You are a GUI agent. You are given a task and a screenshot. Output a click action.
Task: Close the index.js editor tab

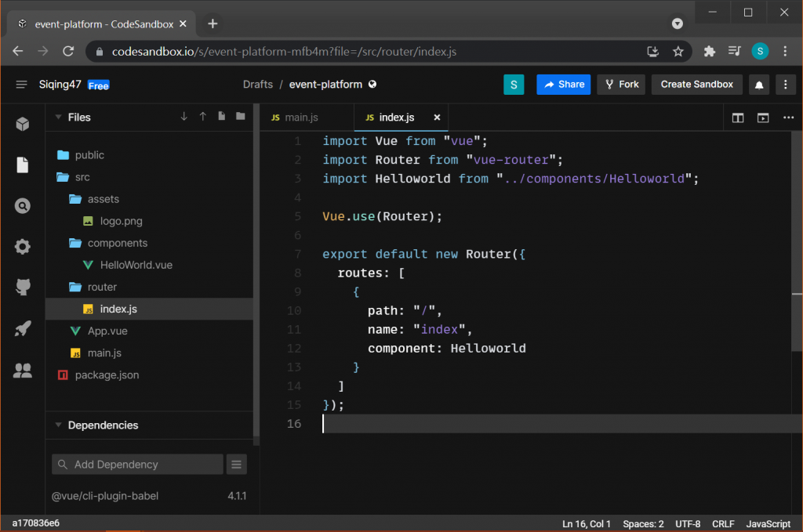437,118
